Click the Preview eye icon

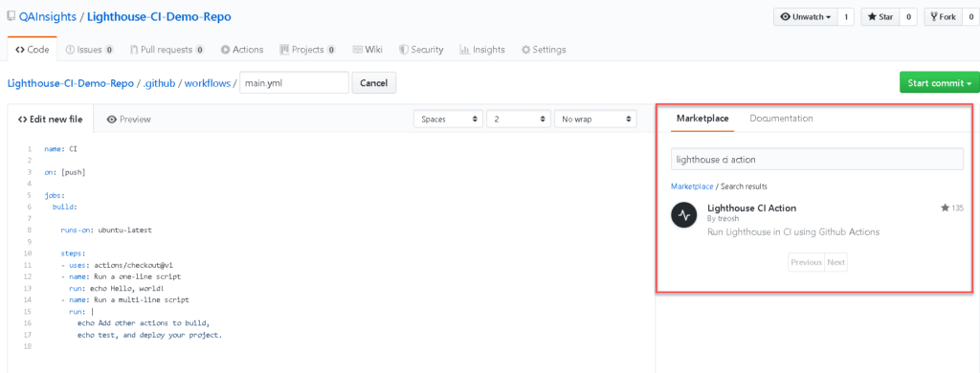(112, 119)
